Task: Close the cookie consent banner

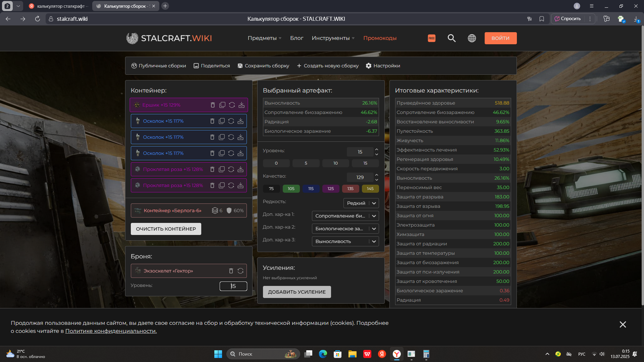Action: pyautogui.click(x=623, y=324)
